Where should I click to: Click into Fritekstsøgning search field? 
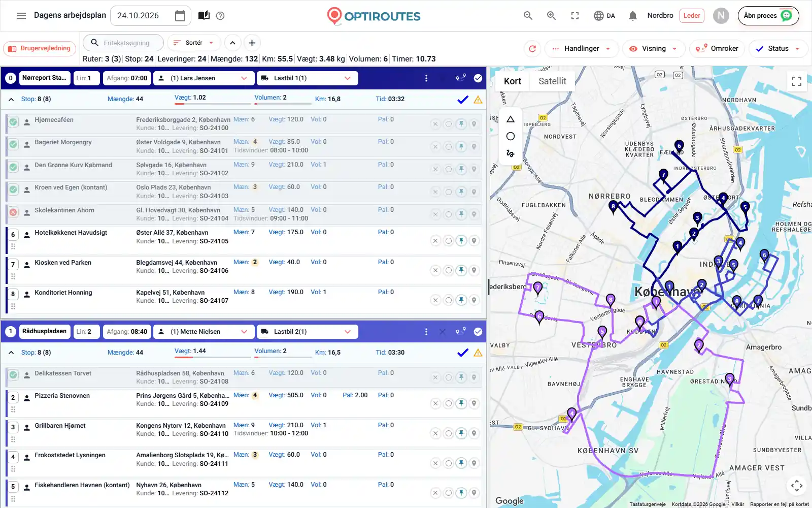[x=123, y=43]
